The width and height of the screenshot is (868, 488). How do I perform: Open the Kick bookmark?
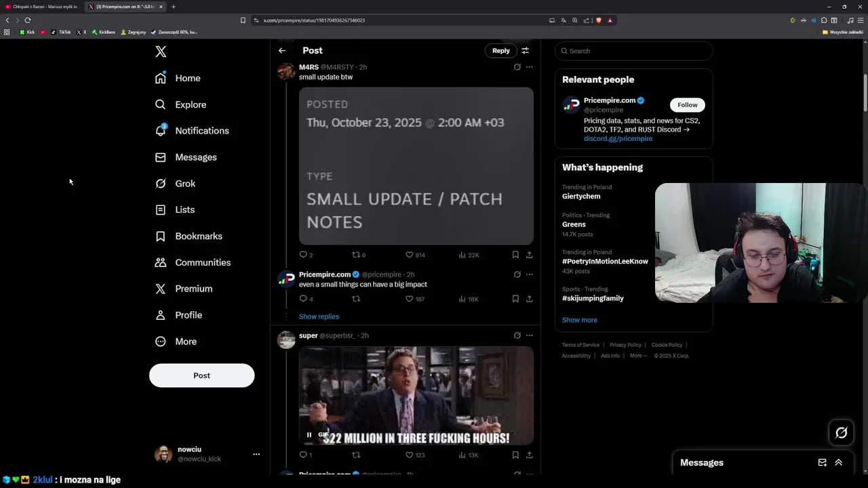tap(27, 32)
